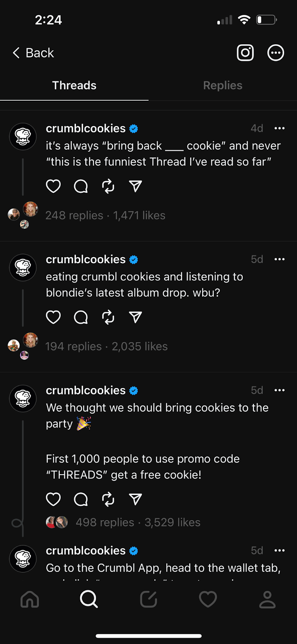This screenshot has height=644, width=297.
Task: Open options for the blondie album thread
Action: click(279, 259)
